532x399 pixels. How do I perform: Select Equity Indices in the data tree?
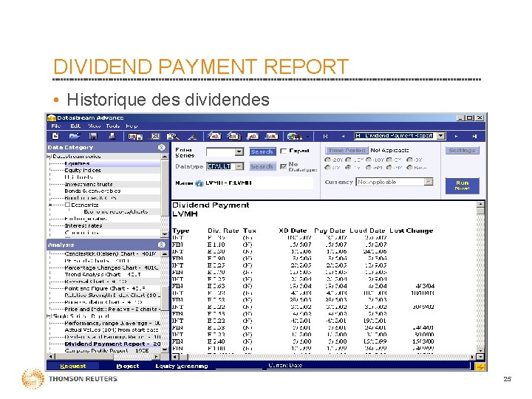point(83,171)
